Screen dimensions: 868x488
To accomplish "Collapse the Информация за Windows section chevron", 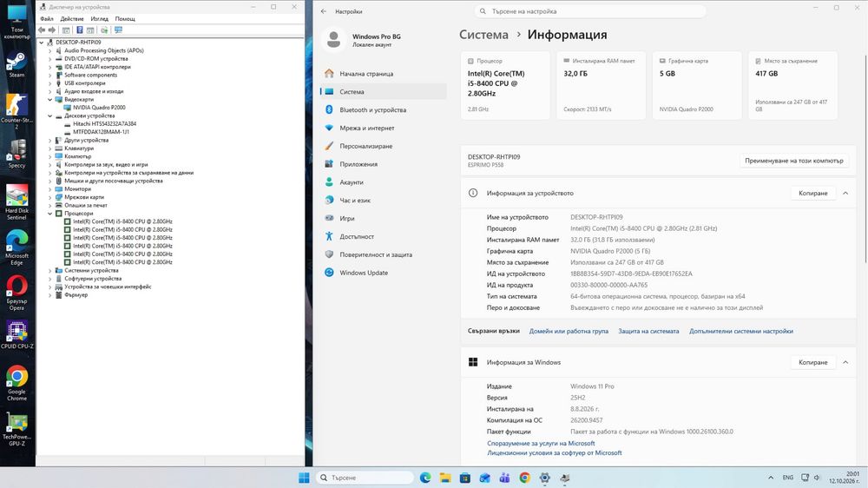I will coord(845,362).
